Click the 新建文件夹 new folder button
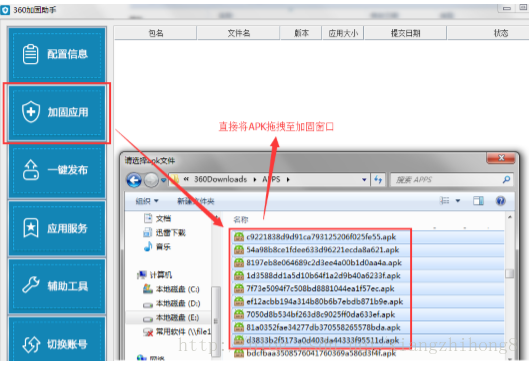The height and width of the screenshot is (365, 529). coord(196,201)
